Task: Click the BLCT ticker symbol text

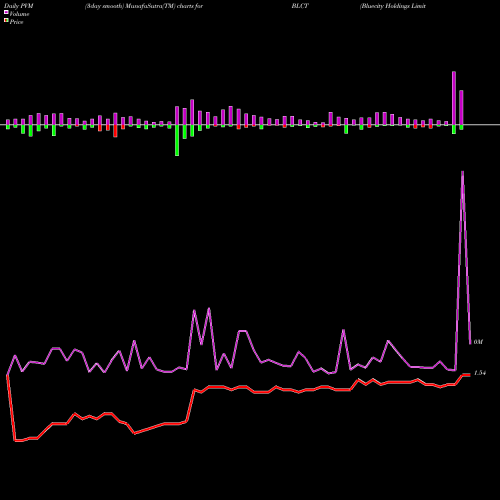Action: pos(300,6)
